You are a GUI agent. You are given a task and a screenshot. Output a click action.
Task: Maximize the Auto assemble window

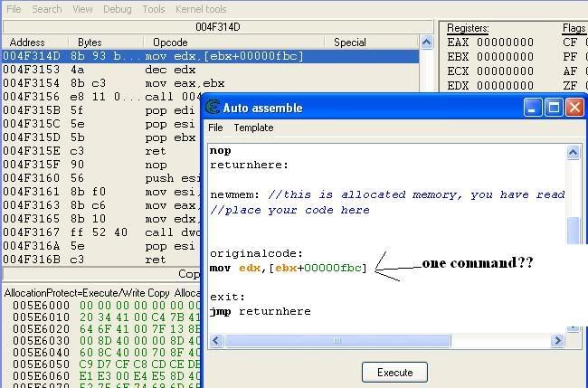(555, 108)
